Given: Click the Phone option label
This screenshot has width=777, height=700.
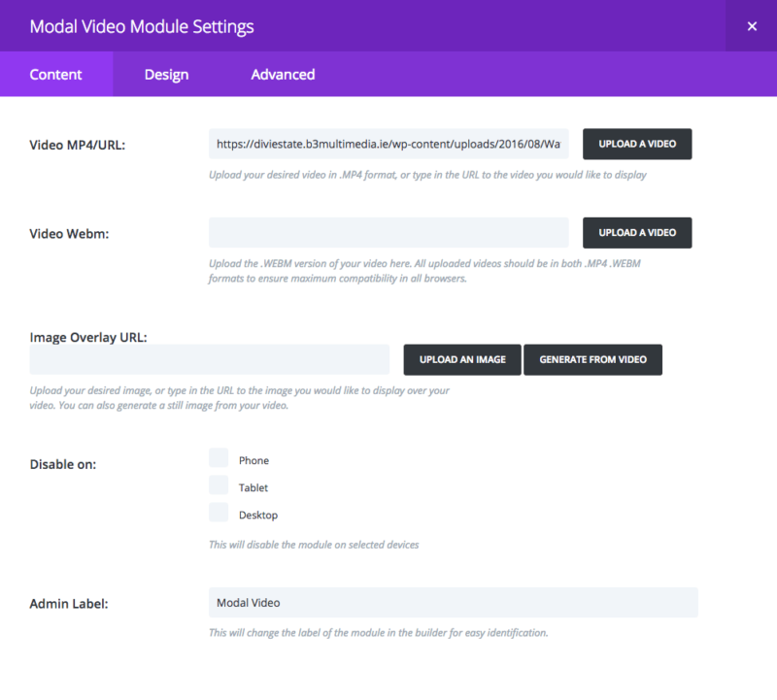Looking at the screenshot, I should point(253,461).
